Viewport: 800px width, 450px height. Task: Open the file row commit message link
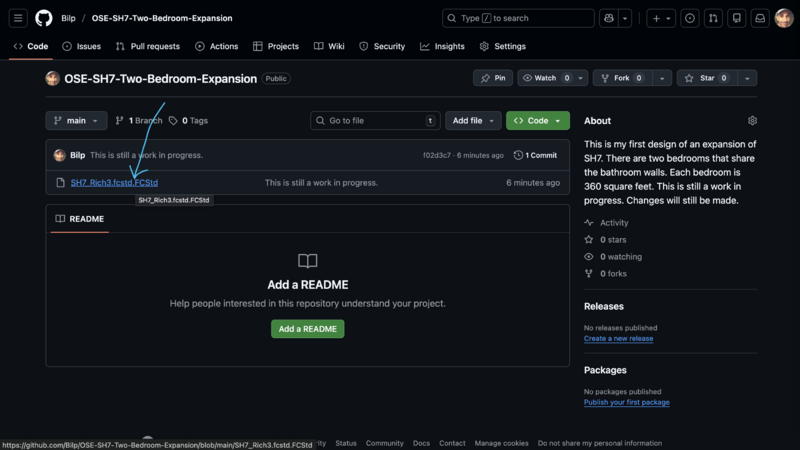321,183
